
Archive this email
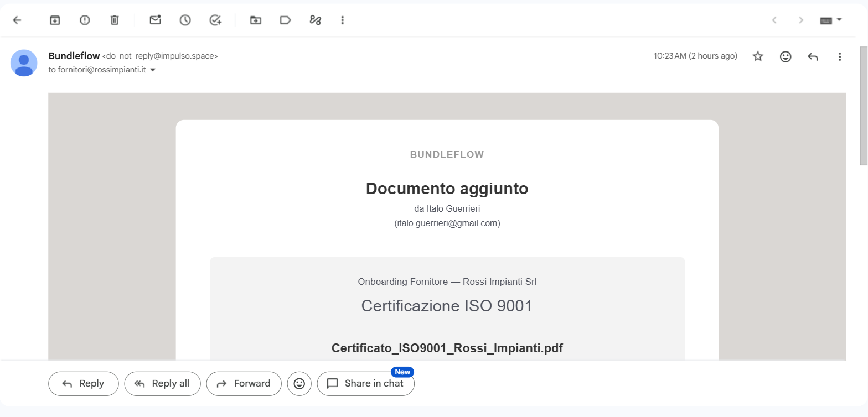tap(55, 20)
